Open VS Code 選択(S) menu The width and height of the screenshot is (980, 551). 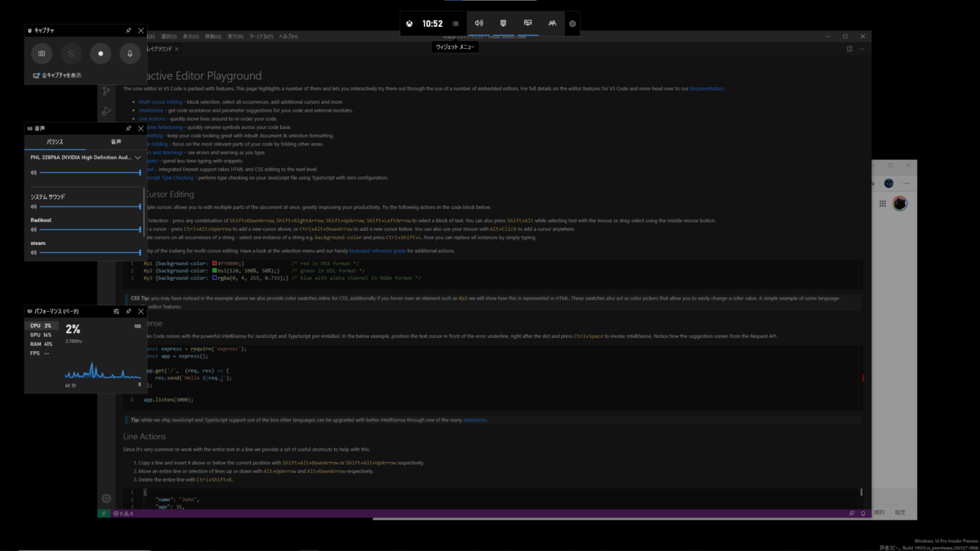169,37
